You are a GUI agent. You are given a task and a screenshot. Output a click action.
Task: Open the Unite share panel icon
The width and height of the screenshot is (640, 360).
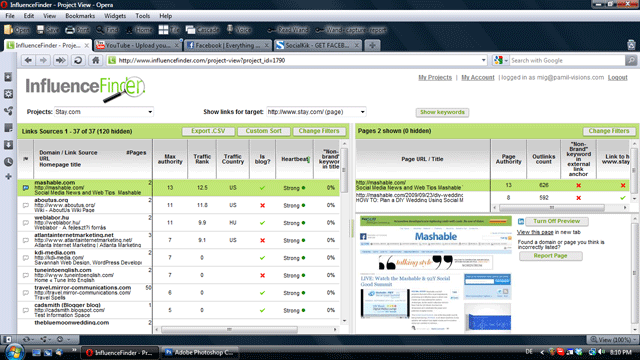pyautogui.click(x=8, y=111)
